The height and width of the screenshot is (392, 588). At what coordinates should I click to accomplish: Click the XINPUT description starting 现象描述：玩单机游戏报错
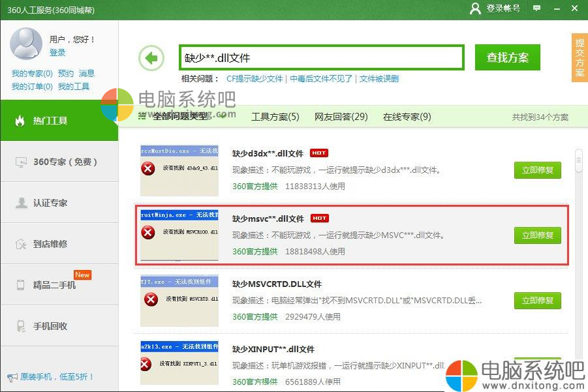(339, 365)
